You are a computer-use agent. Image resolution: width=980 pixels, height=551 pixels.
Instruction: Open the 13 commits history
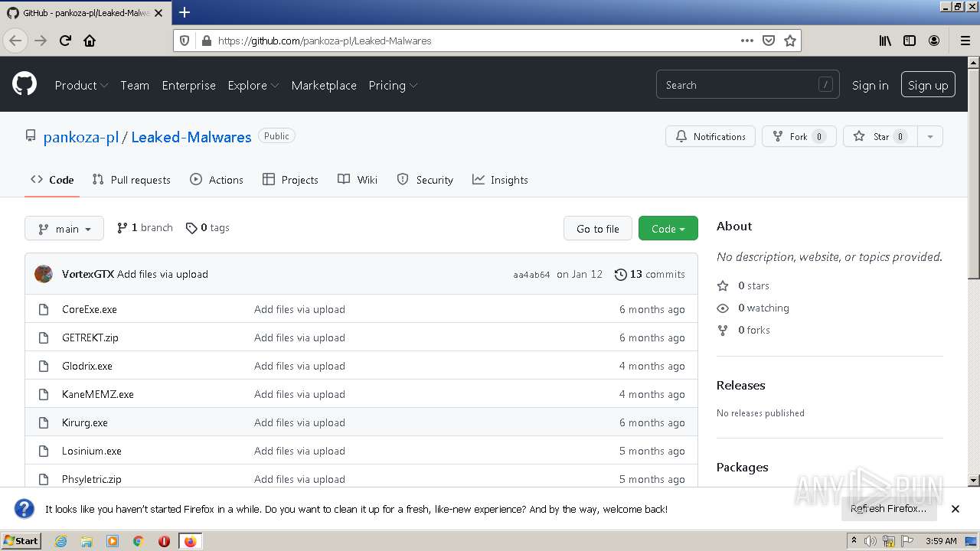pyautogui.click(x=650, y=274)
